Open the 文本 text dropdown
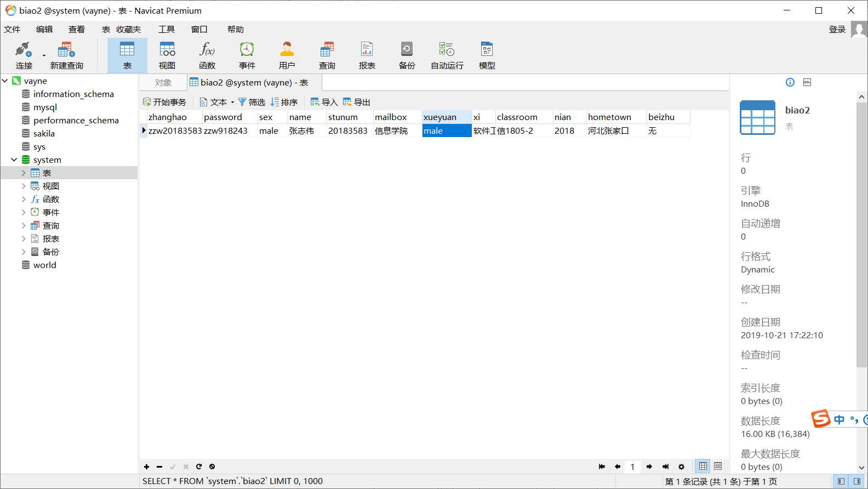The height and width of the screenshot is (489, 868). (x=217, y=102)
